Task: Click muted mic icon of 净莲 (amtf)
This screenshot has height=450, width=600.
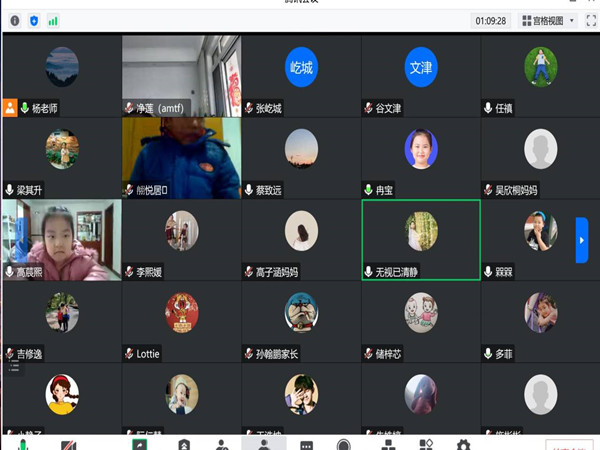Action: [129, 108]
